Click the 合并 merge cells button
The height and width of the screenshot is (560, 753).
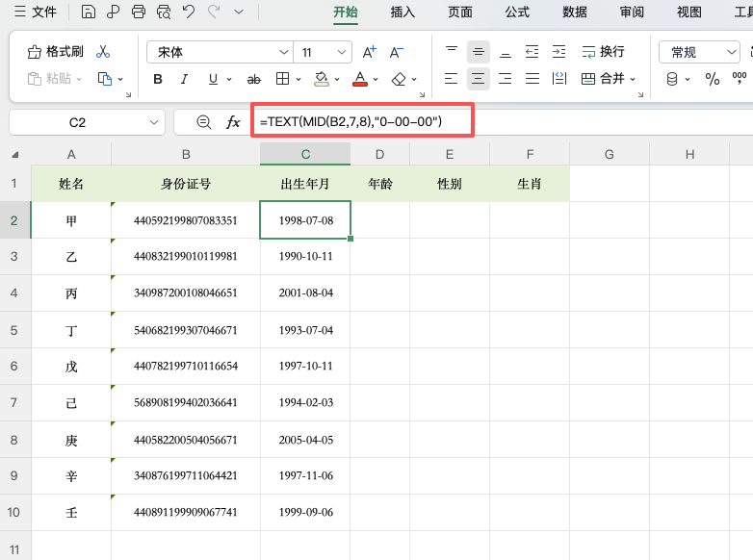click(603, 78)
